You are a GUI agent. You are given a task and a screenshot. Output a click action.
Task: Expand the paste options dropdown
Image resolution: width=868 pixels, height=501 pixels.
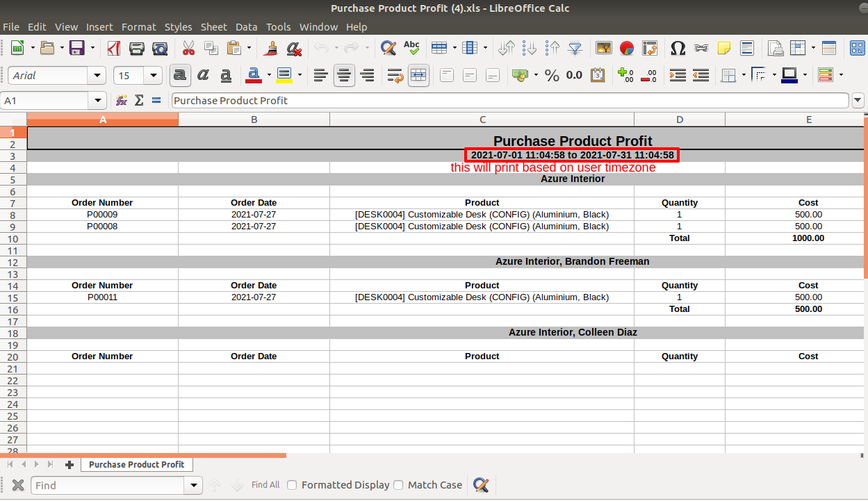249,48
